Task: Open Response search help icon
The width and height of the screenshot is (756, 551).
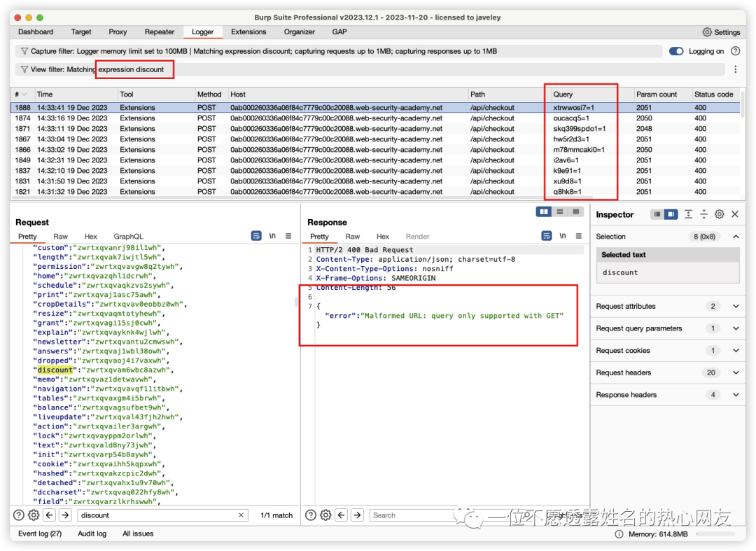Action: [x=311, y=515]
